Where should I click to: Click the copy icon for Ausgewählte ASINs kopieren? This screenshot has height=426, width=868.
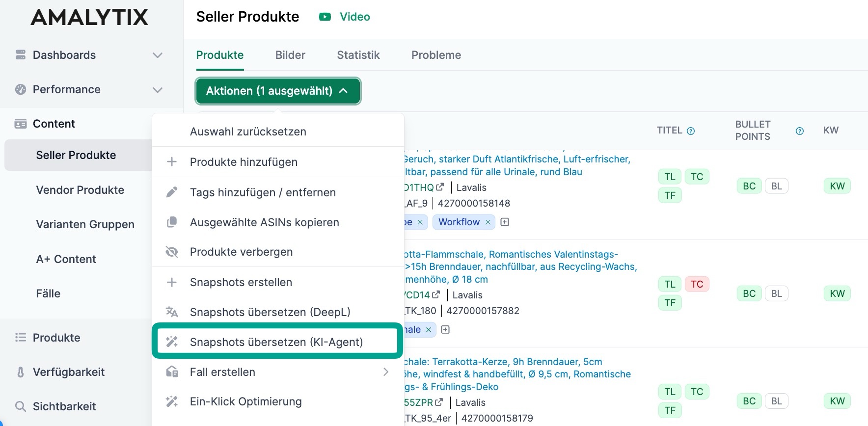[172, 222]
